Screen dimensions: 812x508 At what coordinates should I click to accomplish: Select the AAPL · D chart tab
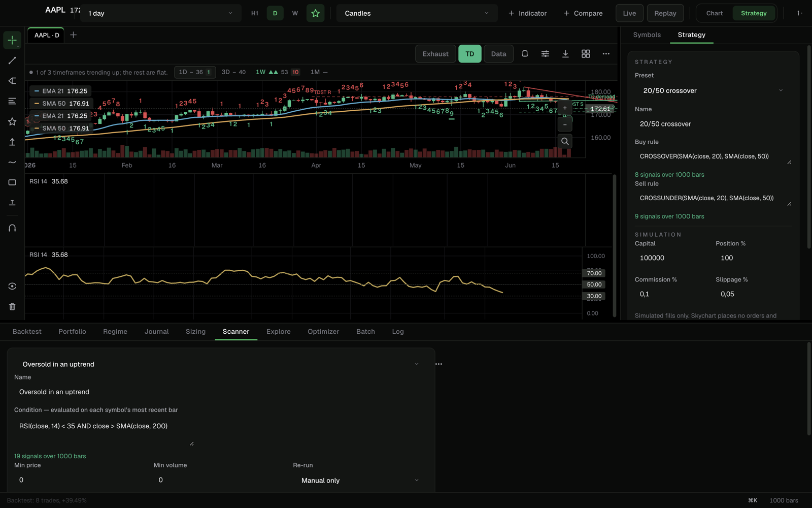point(47,35)
